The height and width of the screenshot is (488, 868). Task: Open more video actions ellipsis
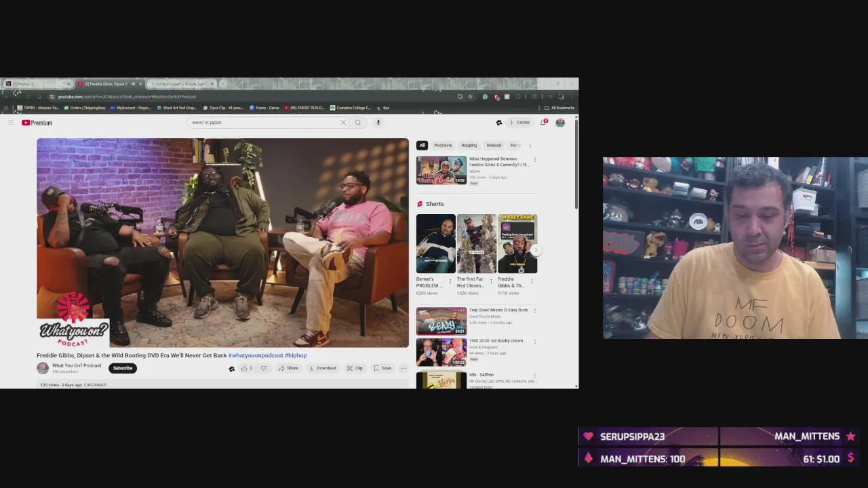(403, 368)
